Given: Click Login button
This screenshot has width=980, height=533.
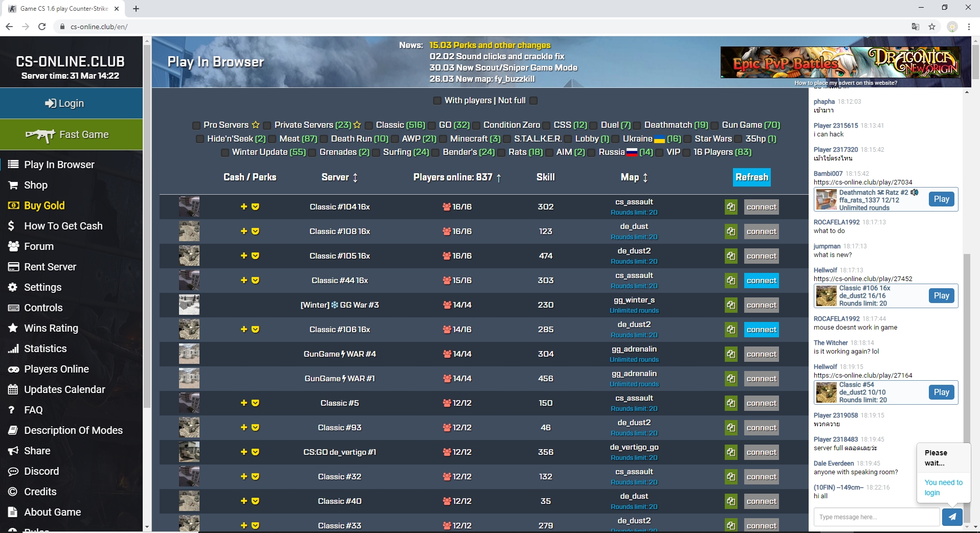Looking at the screenshot, I should [71, 103].
